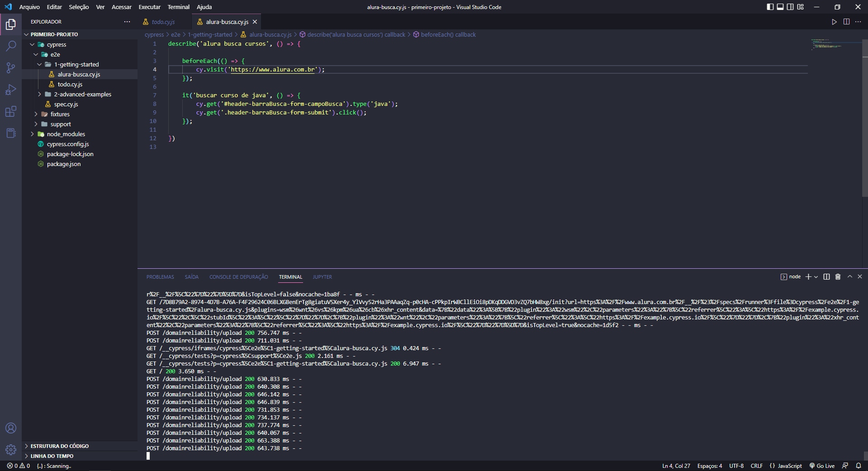The width and height of the screenshot is (868, 471).
Task: Open Manage settings gear
Action: click(11, 450)
